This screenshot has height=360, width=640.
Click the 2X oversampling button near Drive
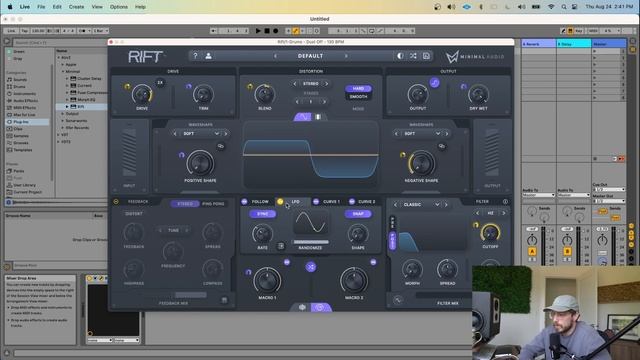coord(160,82)
